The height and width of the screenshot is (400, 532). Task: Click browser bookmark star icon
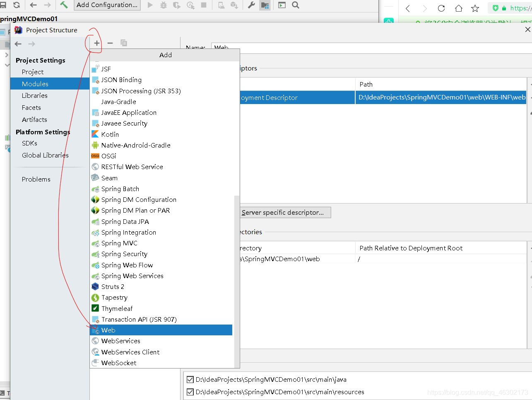[475, 8]
